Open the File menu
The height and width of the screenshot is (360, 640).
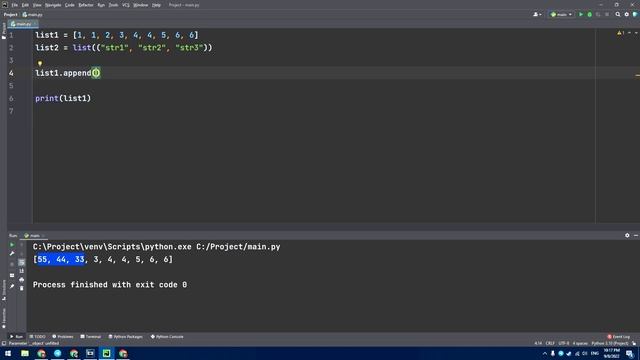[15, 5]
